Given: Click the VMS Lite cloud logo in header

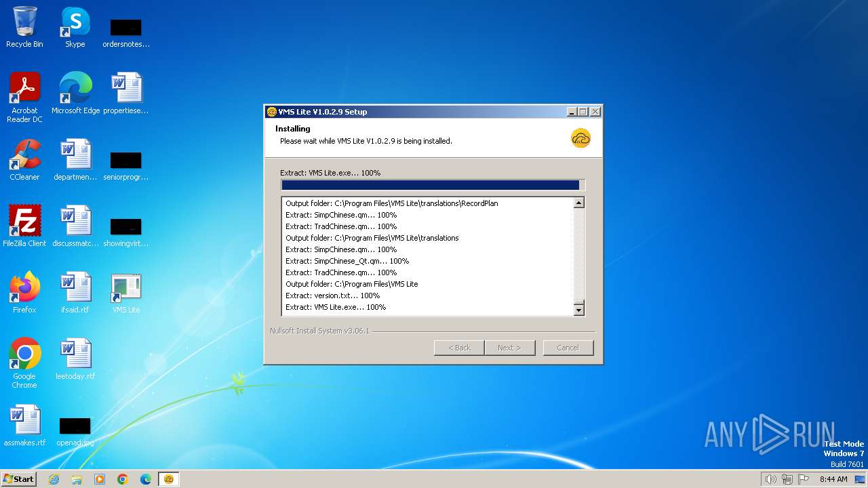Looking at the screenshot, I should tap(581, 138).
